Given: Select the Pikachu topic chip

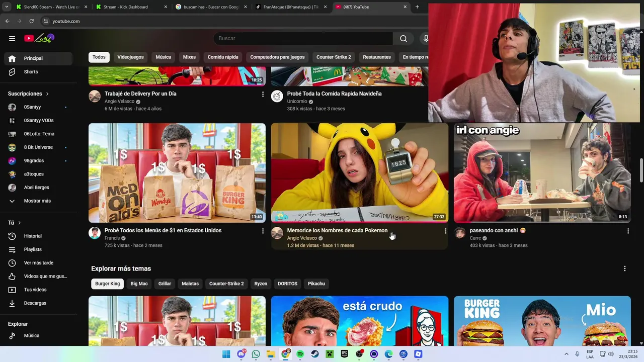Looking at the screenshot, I should click(316, 284).
